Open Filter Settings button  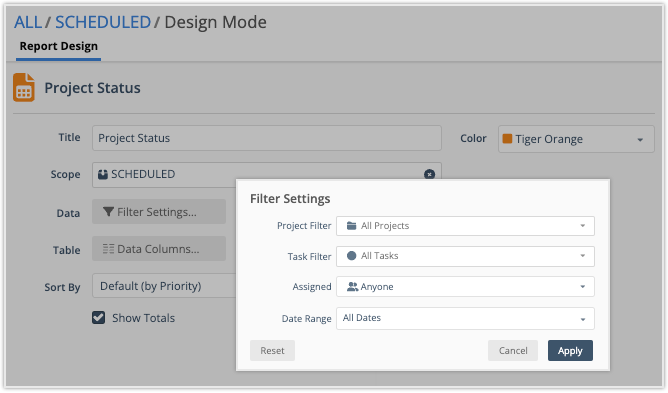point(159,212)
